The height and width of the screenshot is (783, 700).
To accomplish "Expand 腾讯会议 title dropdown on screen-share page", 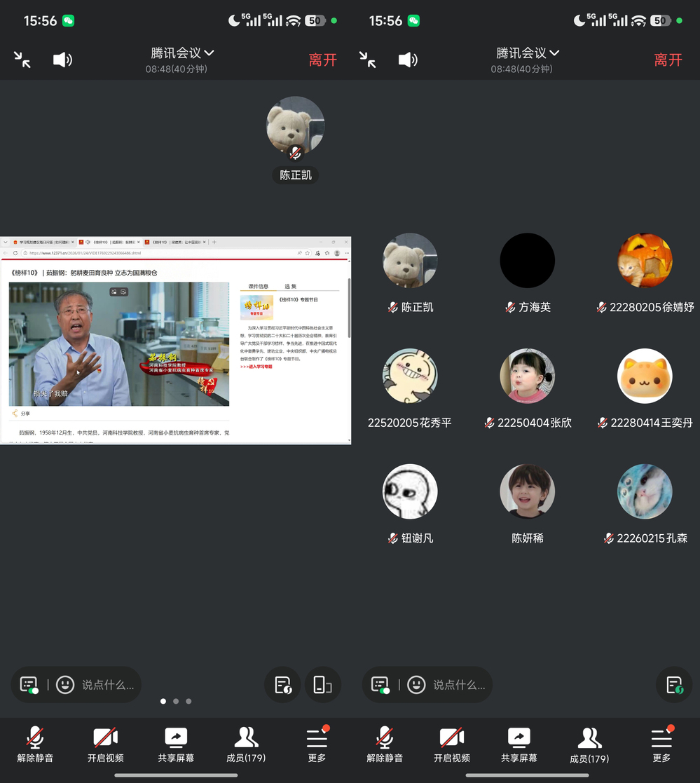I will click(182, 53).
